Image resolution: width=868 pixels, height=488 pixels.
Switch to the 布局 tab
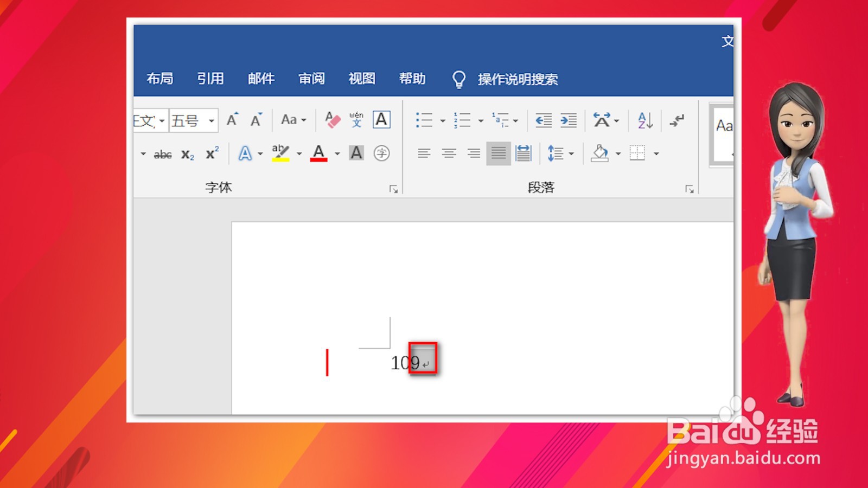[160, 79]
